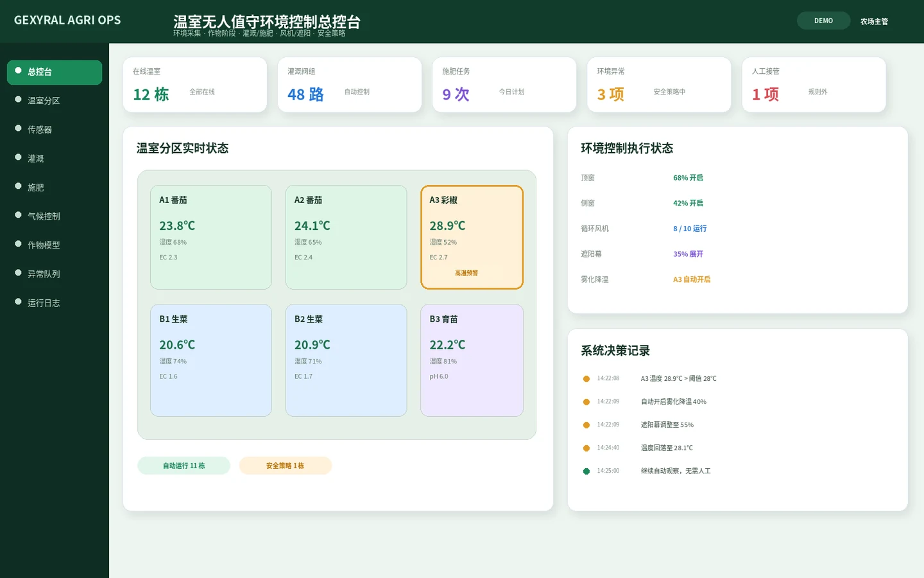This screenshot has height=578, width=924.
Task: Click the 遮阳幕 35% 展开 value
Action: [688, 254]
